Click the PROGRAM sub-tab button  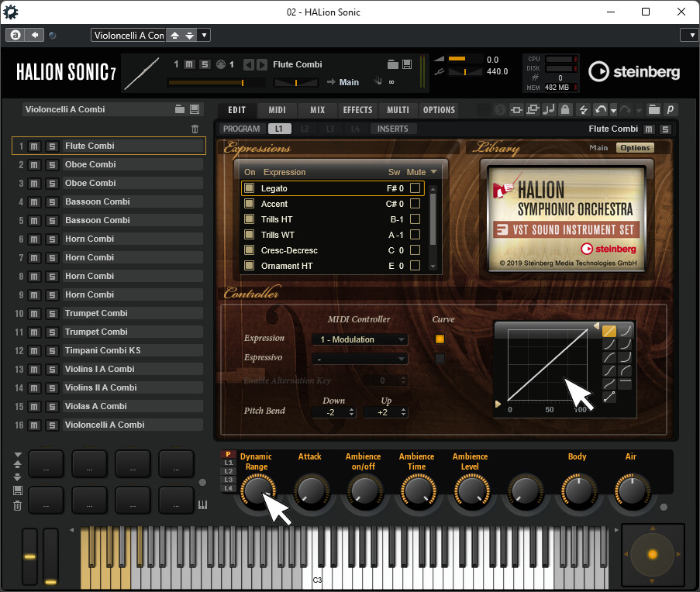pyautogui.click(x=242, y=129)
